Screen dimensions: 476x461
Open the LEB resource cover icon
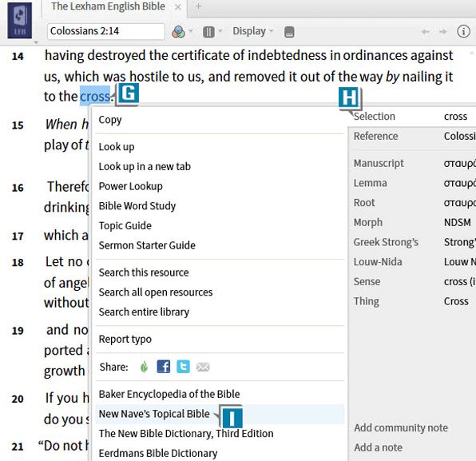[19, 20]
